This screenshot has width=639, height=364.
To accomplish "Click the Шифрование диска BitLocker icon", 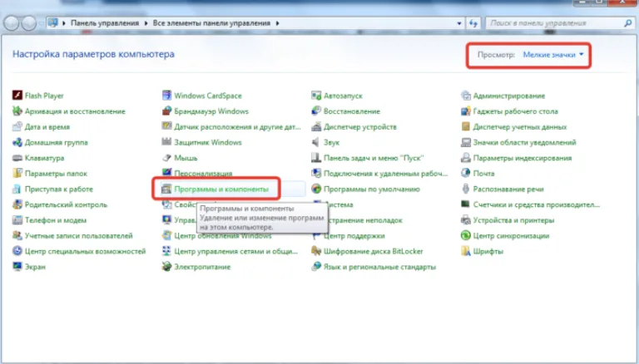I will click(316, 251).
